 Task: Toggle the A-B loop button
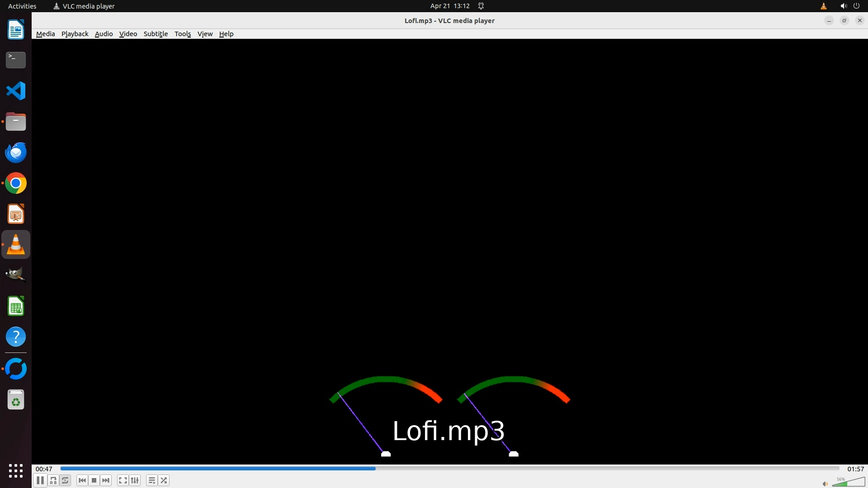coord(53,480)
